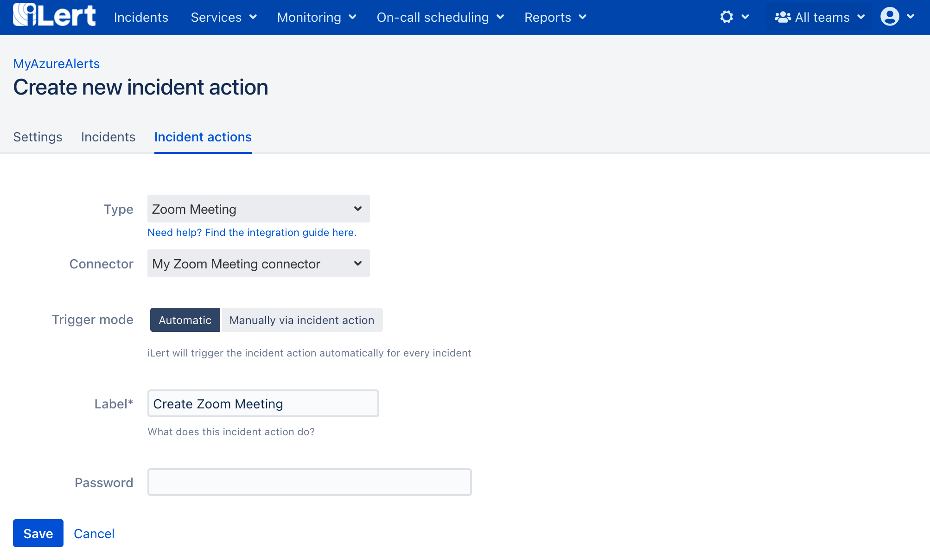930x560 pixels.
Task: Open the settings gear menu
Action: (x=726, y=17)
